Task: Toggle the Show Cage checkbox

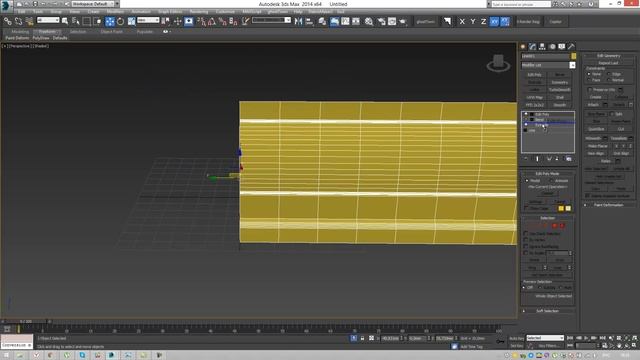Action: pyautogui.click(x=527, y=208)
